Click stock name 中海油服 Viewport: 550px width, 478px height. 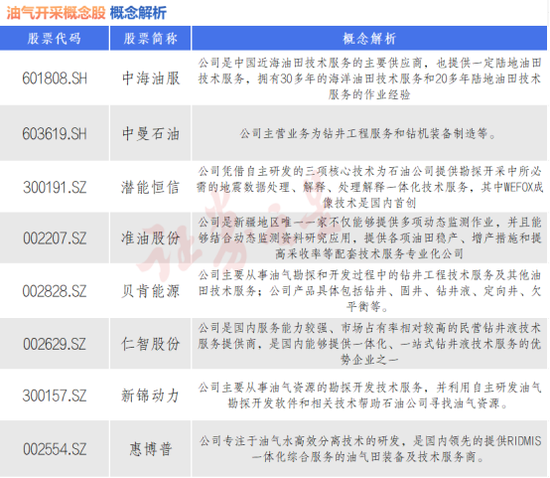(151, 78)
